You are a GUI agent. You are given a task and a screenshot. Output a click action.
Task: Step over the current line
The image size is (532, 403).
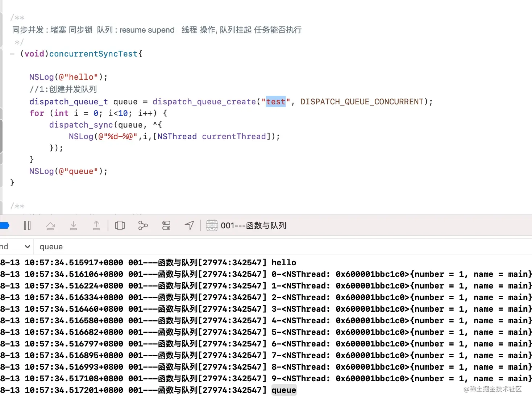(x=50, y=225)
